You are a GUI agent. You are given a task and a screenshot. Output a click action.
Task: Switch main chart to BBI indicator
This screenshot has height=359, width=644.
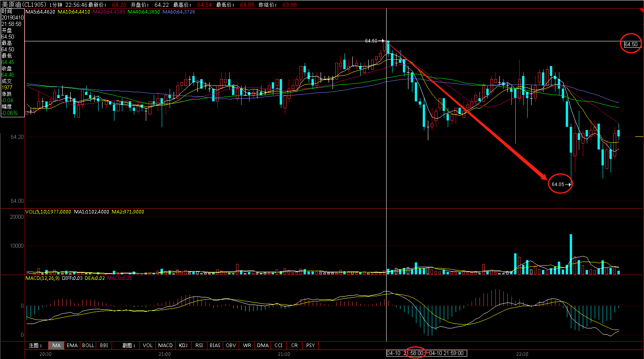[104, 345]
